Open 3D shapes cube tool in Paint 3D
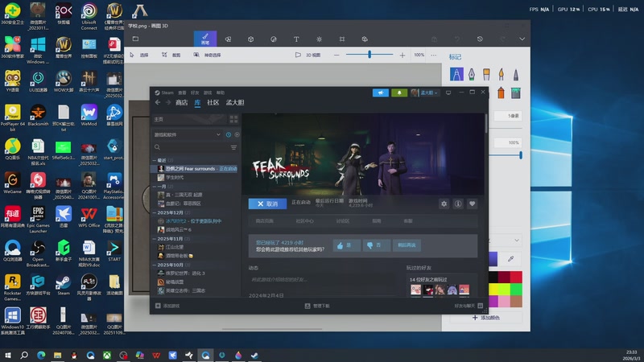 coord(250,39)
